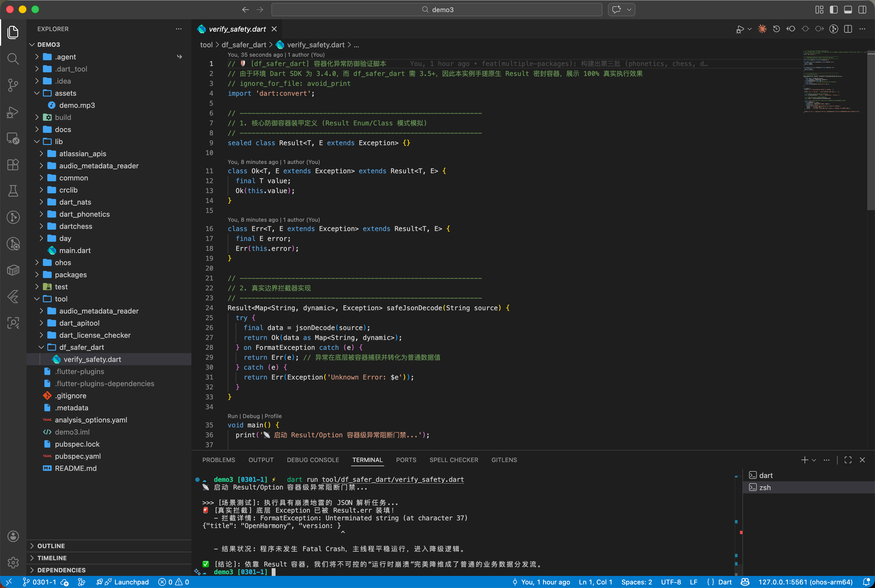875x588 pixels.
Task: Open the Extensions view
Action: pos(13,164)
